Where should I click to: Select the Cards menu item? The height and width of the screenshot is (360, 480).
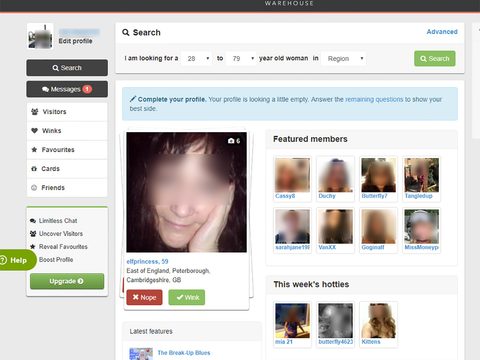[x=67, y=169]
